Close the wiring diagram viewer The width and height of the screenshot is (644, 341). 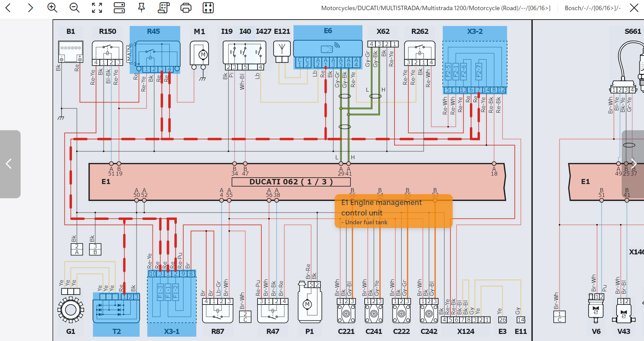point(634,8)
